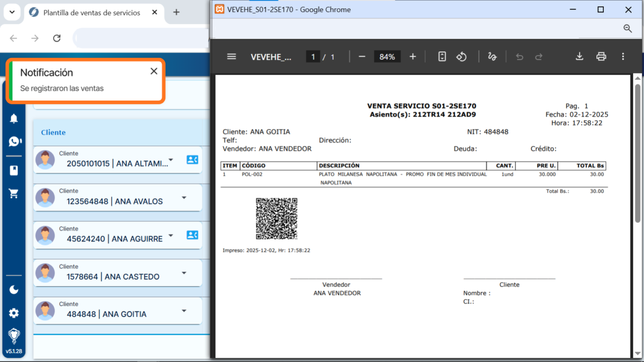
Task: Toggle dark mode moon icon
Action: (14, 290)
